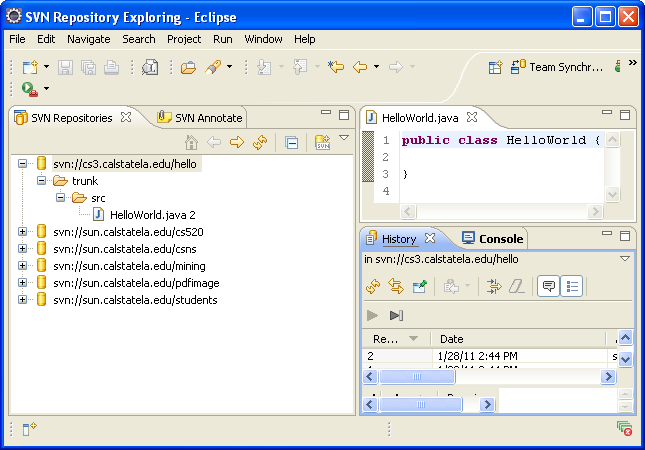Click the Print toolbar icon
The width and height of the screenshot is (645, 450).
pyautogui.click(x=111, y=67)
